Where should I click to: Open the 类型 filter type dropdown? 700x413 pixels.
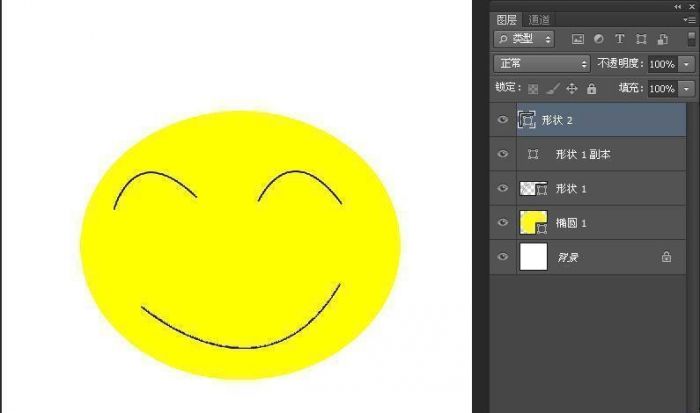pyautogui.click(x=525, y=39)
